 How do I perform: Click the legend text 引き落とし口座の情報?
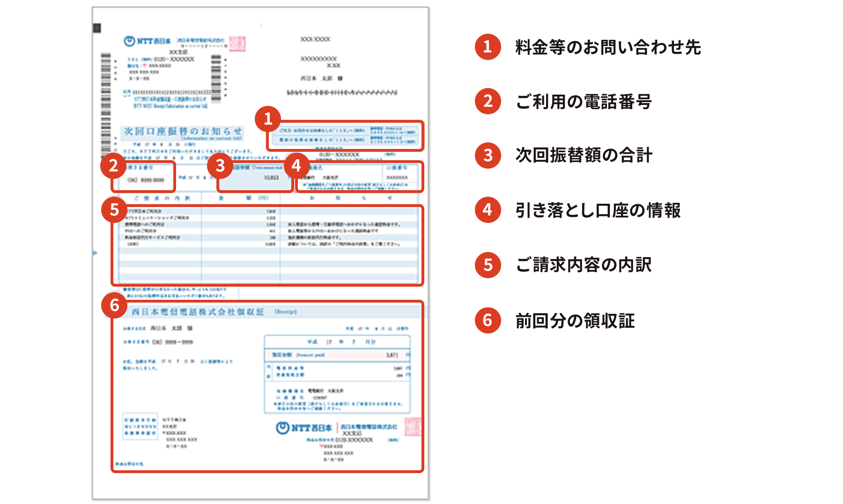(x=598, y=210)
